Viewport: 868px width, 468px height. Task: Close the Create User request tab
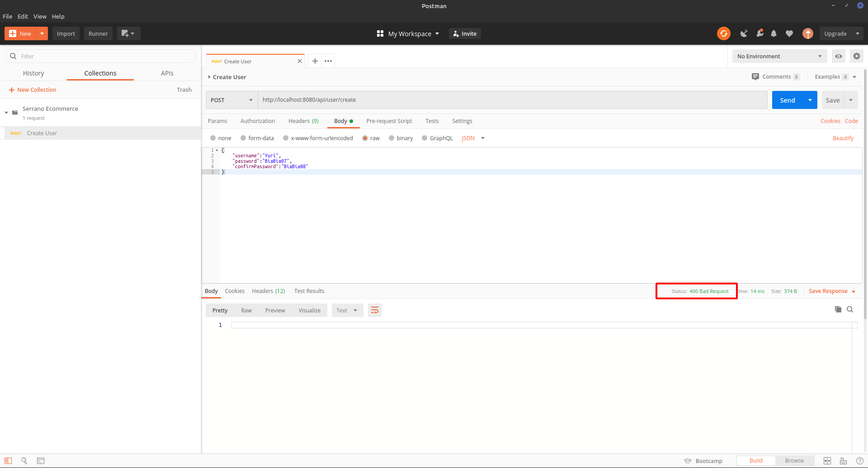(x=299, y=61)
